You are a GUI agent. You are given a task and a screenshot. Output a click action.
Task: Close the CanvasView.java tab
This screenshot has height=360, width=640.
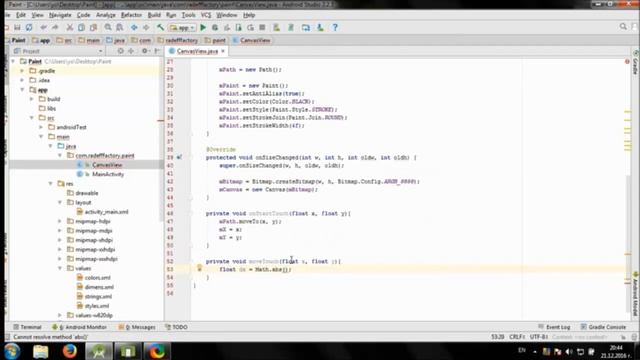pos(223,51)
